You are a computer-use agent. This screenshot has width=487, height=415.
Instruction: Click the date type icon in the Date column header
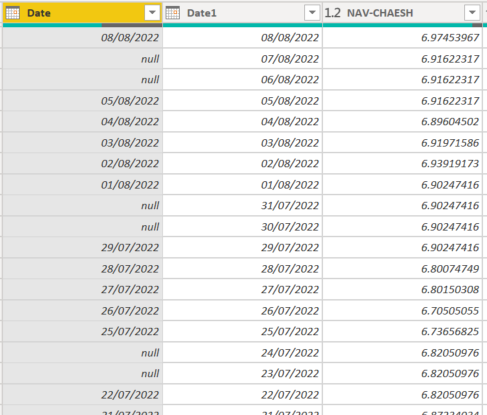13,13
